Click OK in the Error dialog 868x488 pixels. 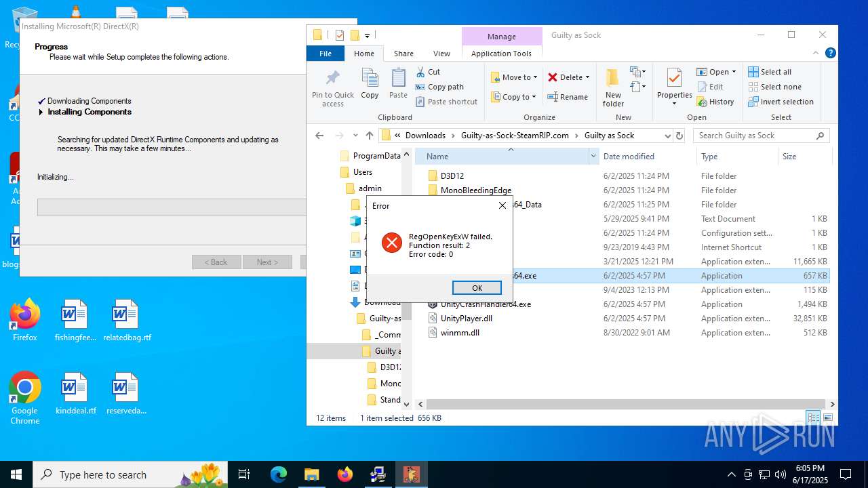[x=477, y=288]
